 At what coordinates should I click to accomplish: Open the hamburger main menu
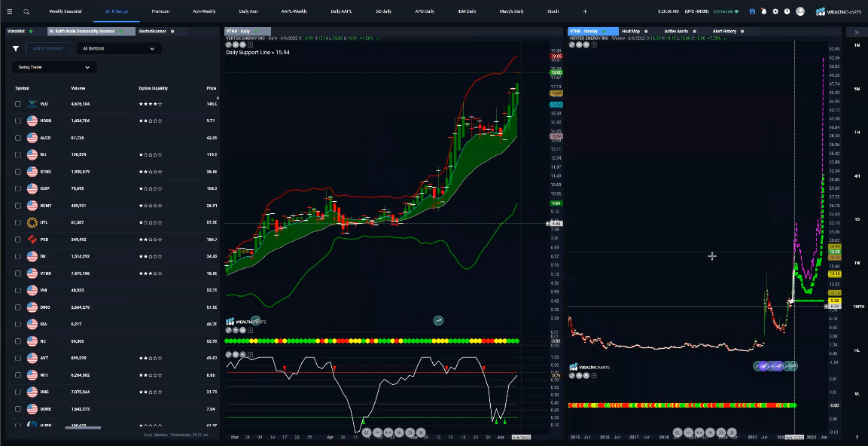[x=9, y=11]
